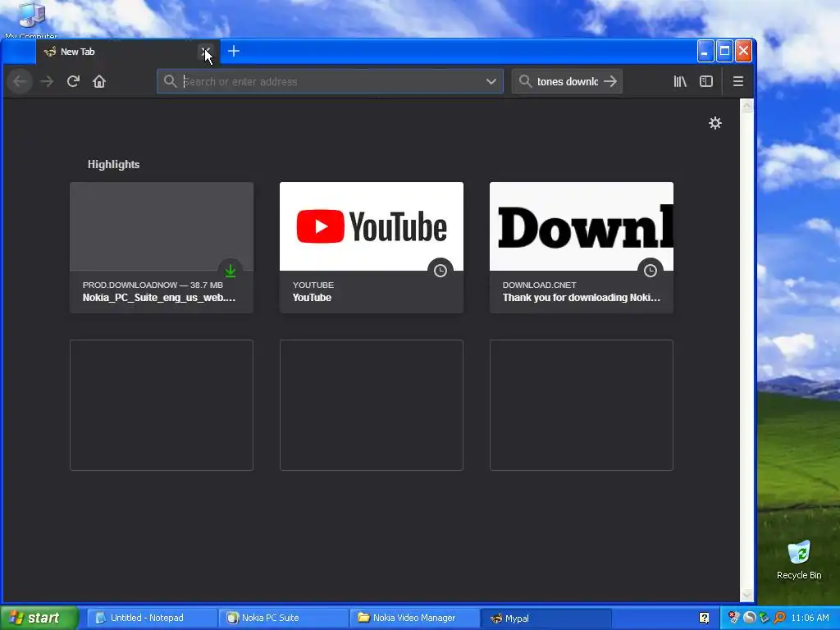Open the home page icon
840x630 pixels.
pyautogui.click(x=99, y=81)
